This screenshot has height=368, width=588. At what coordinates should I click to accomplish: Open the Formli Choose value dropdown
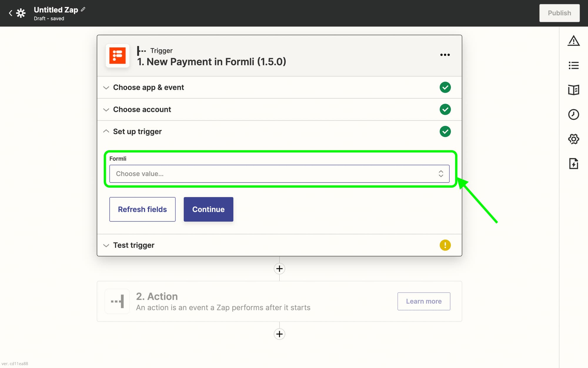(279, 174)
